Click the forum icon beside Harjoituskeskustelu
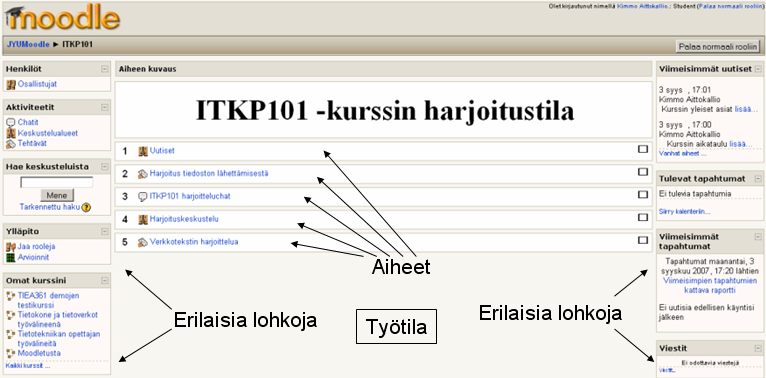The image size is (766, 378). 143,220
